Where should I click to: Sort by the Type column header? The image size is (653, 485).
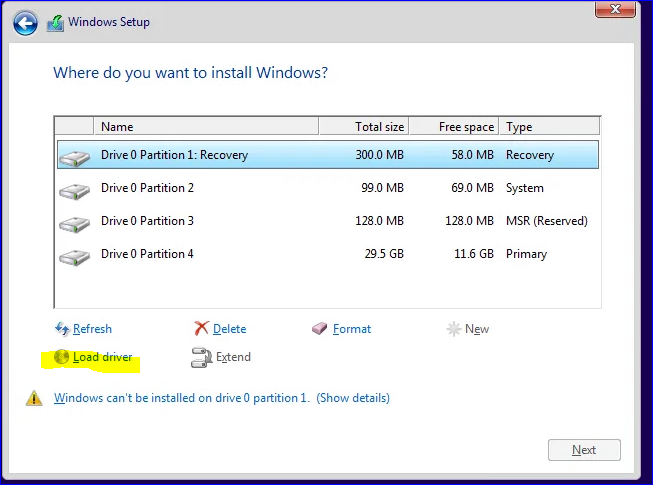click(549, 127)
